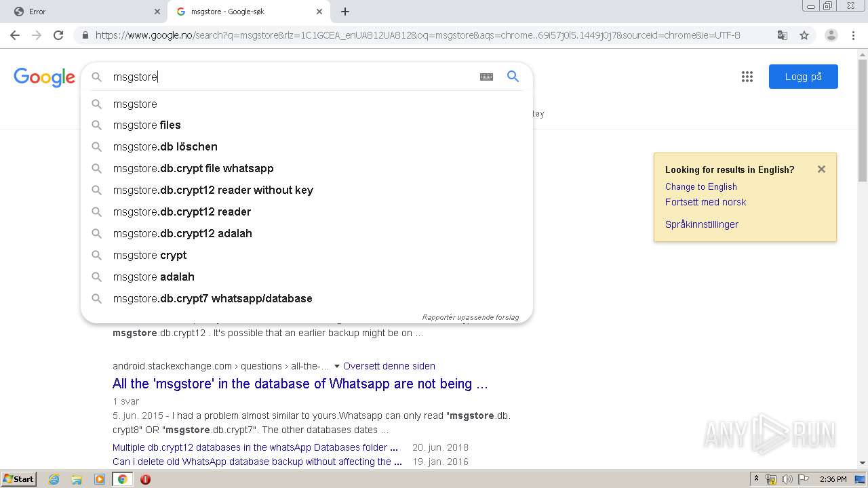The width and height of the screenshot is (868, 488).
Task: Go back using the browser back arrow
Action: 15,35
